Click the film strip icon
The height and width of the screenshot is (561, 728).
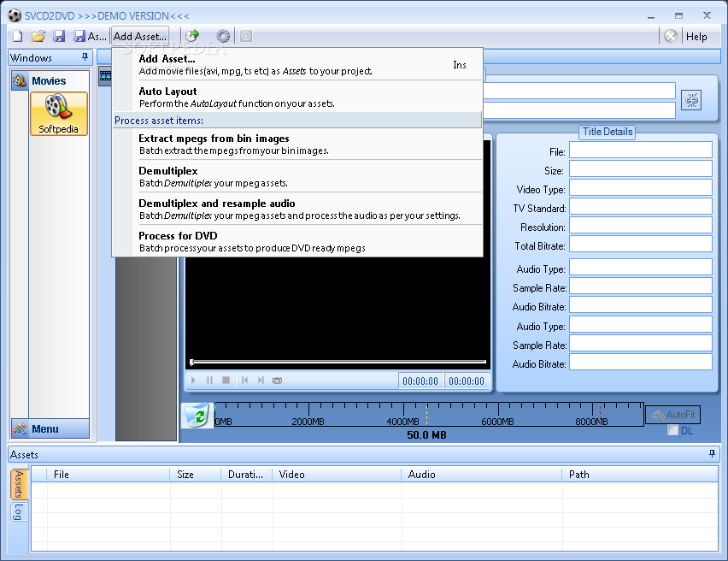click(x=105, y=76)
